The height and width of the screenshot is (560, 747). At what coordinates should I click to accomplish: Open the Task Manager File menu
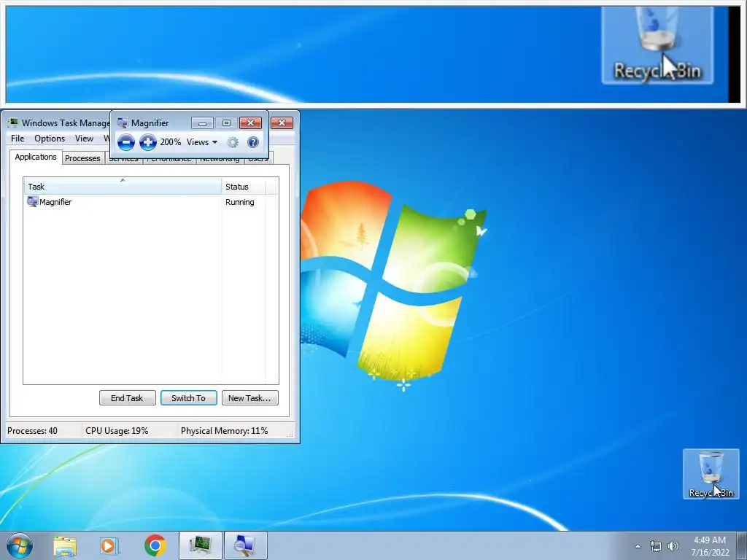[x=18, y=139]
